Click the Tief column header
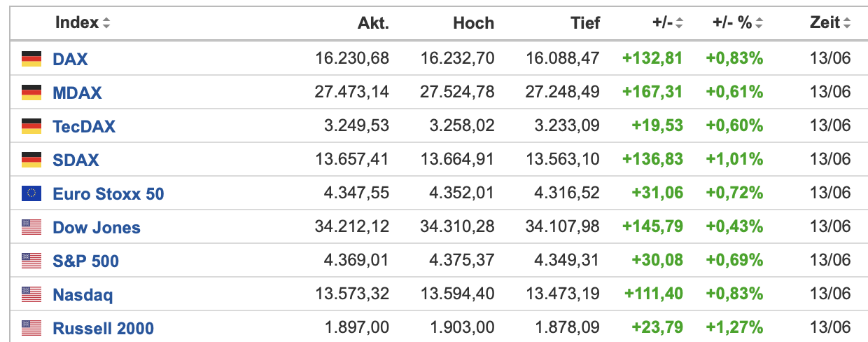Screen dimensions: 868x342 [x=585, y=23]
